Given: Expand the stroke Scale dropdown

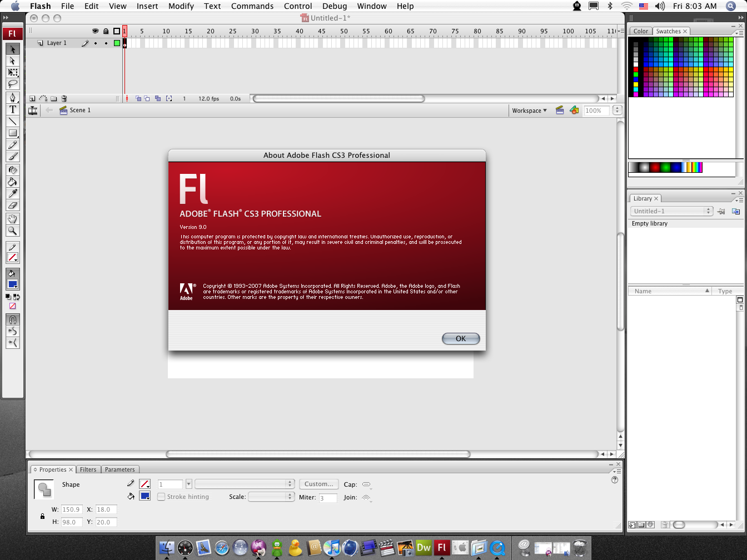Looking at the screenshot, I should 271,497.
